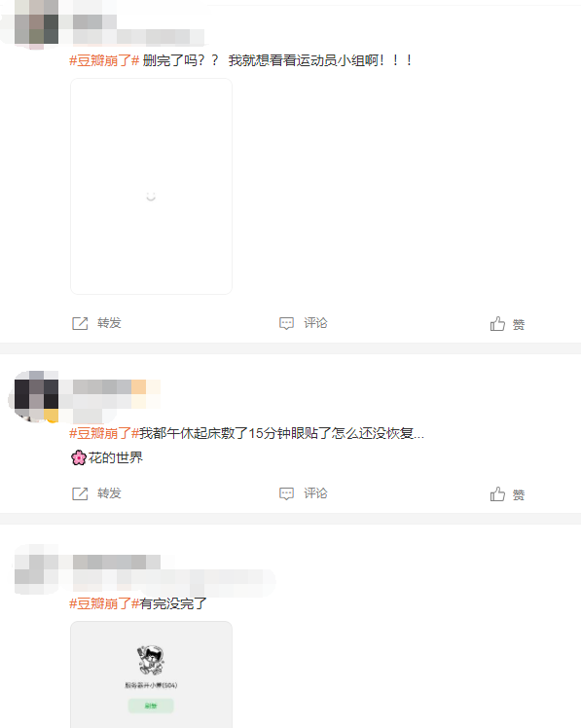Click comment bubble icon on second post
This screenshot has width=581, height=728.
coord(286,494)
